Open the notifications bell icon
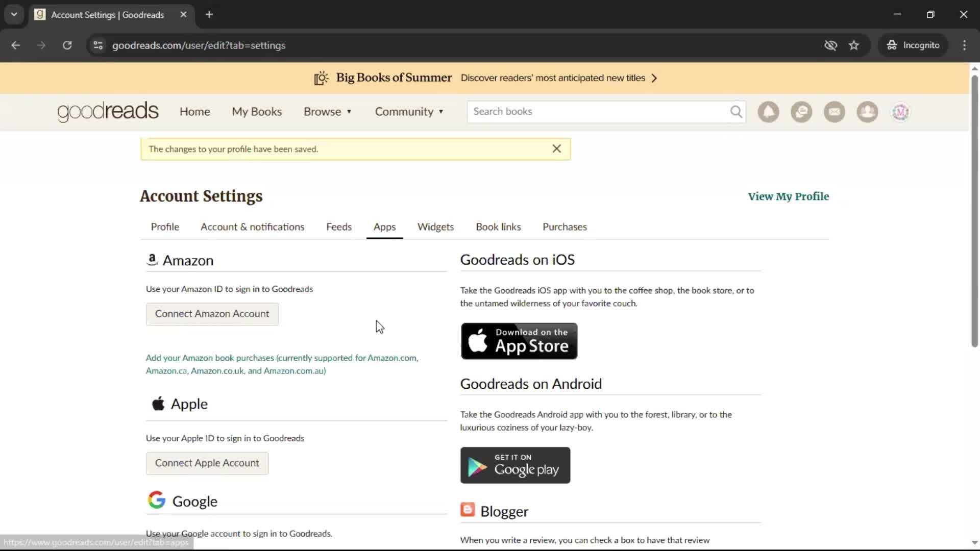 [768, 112]
